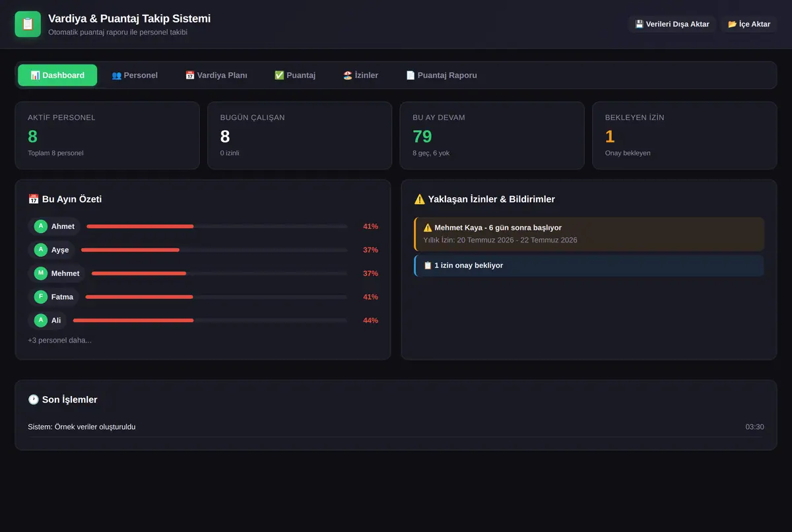Click Ahmet's green avatar circle
The image size is (792, 532).
[x=41, y=226]
